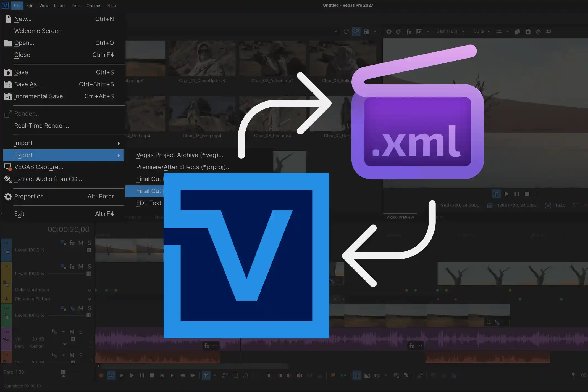Jump to project start in transport bar
Screen dimensions: 588x392
click(x=162, y=375)
